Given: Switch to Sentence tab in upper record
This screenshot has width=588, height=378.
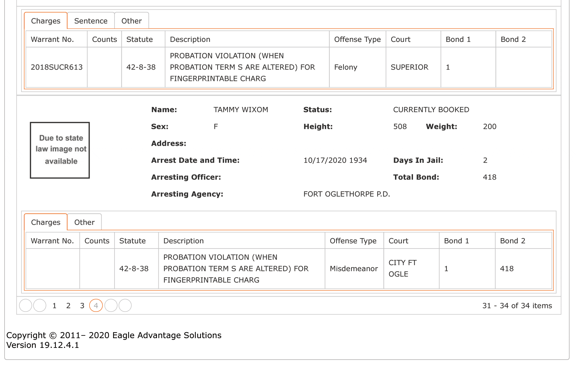Looking at the screenshot, I should click(91, 21).
